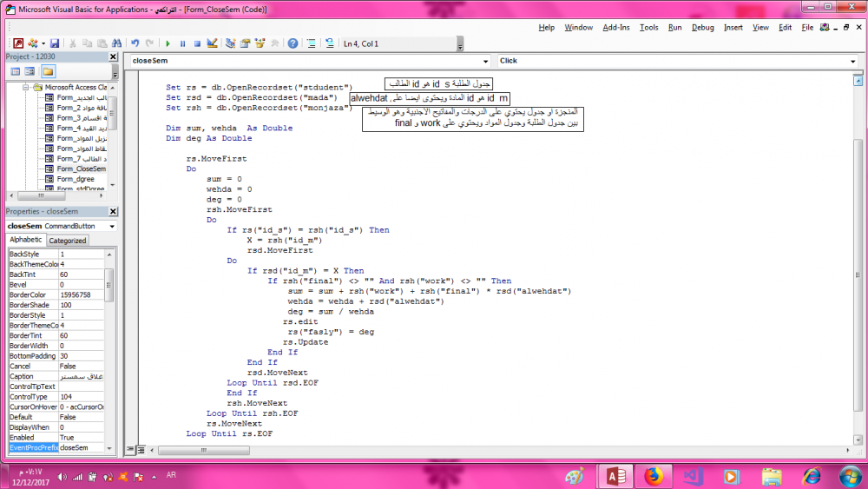The width and height of the screenshot is (868, 489).
Task: Click the toolbar icon before Ln 4, Col 1
Action: pos(330,43)
